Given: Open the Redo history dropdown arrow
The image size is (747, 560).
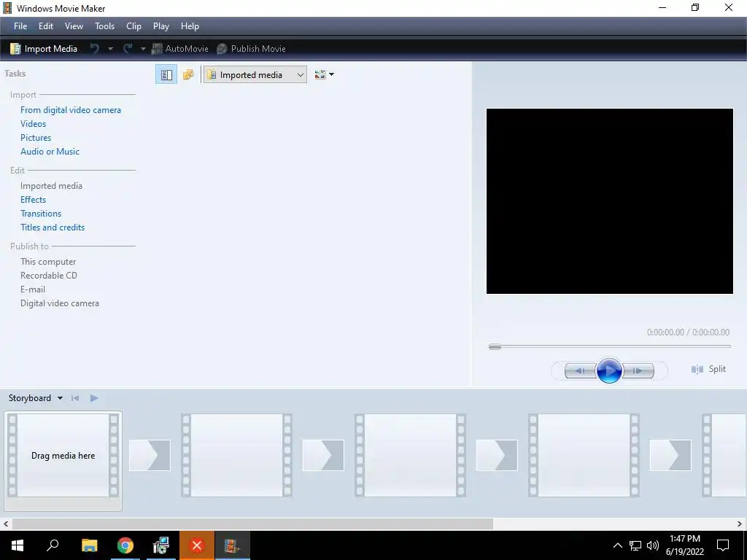Looking at the screenshot, I should (143, 49).
